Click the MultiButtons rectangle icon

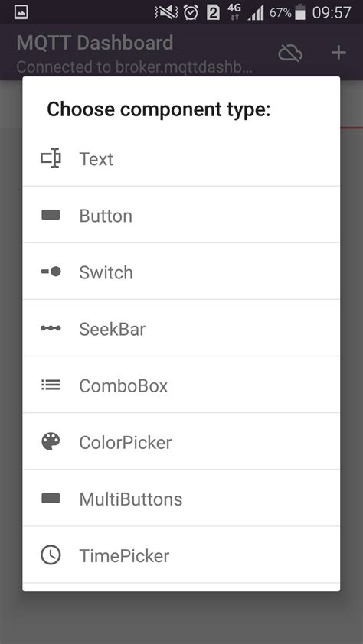(51, 498)
